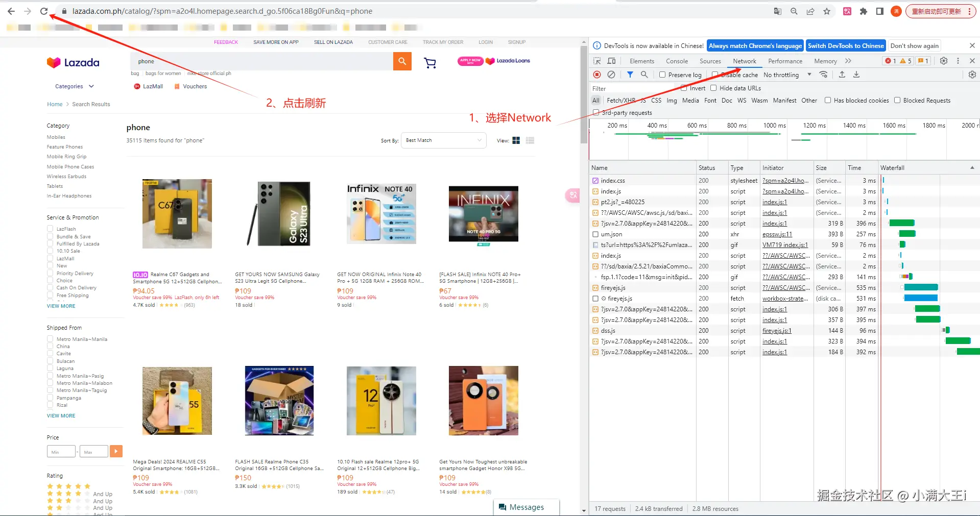
Task: Select the um.json request row
Action: pos(784,234)
